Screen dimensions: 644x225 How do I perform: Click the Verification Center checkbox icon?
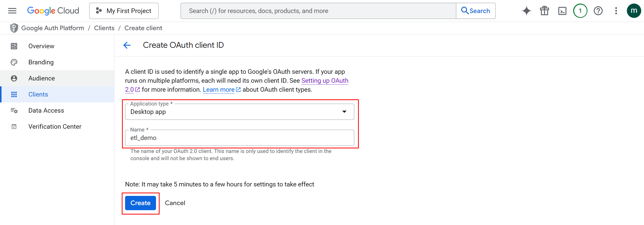pyautogui.click(x=14, y=127)
